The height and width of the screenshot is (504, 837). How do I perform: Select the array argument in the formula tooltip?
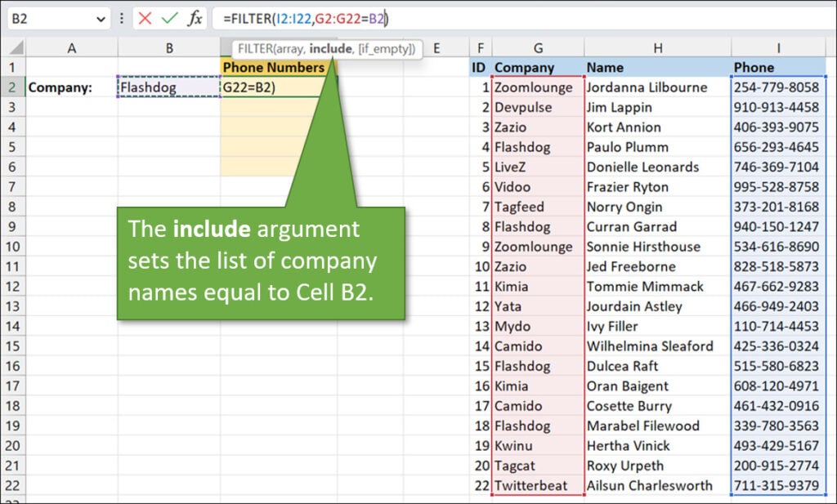tap(289, 48)
